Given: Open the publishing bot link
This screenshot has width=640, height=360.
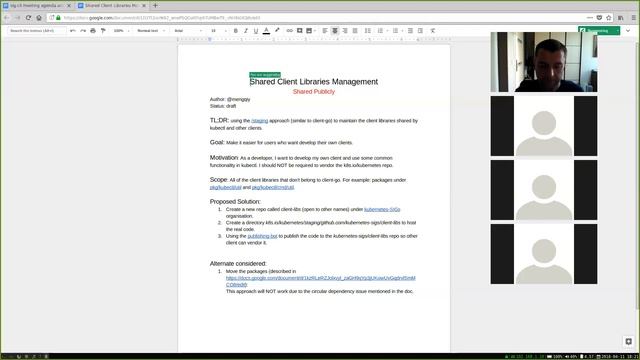Looking at the screenshot, I should point(262,236).
